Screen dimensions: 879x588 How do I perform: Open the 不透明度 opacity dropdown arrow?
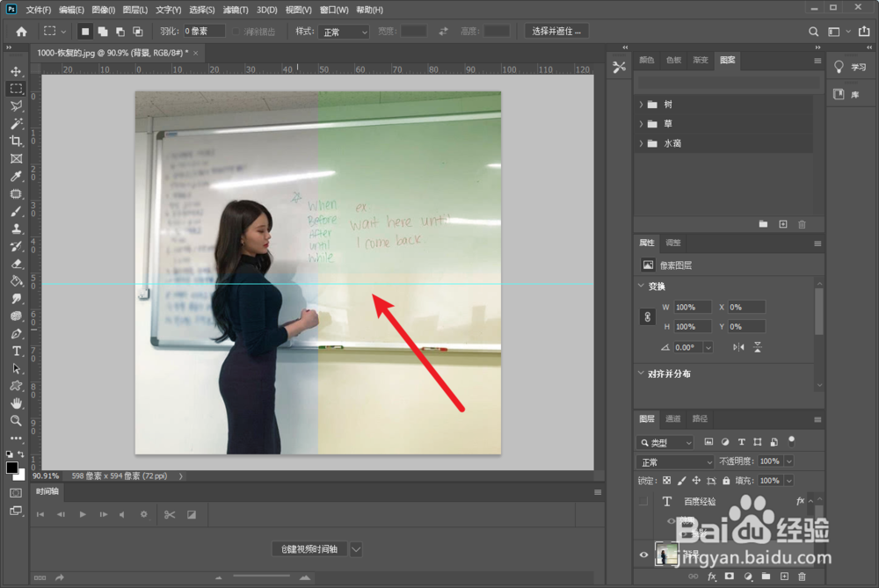pyautogui.click(x=788, y=461)
